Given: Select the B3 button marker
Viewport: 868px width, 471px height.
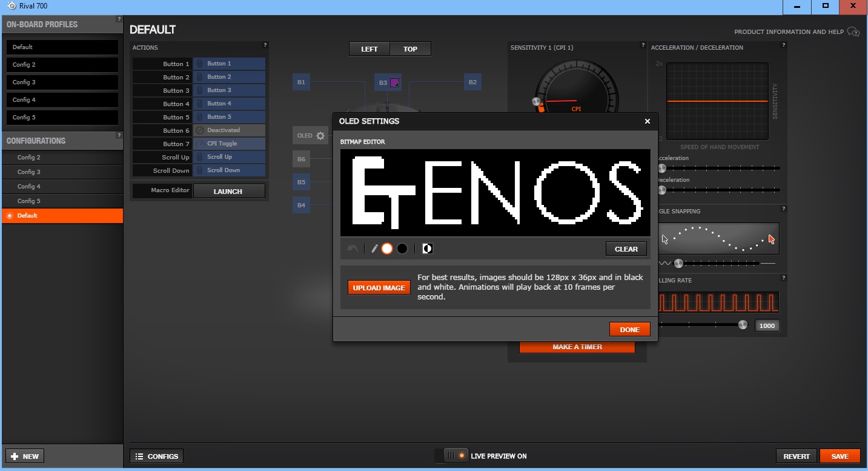Looking at the screenshot, I should pos(388,82).
